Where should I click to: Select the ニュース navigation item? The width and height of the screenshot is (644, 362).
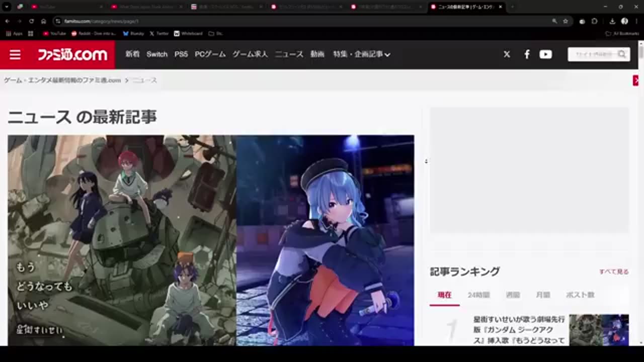(289, 54)
